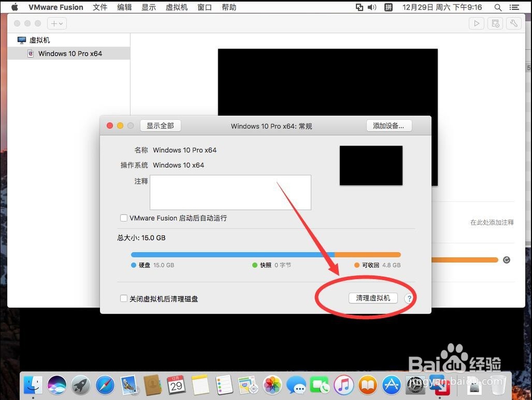Click the disk usage storage bar

click(265, 255)
